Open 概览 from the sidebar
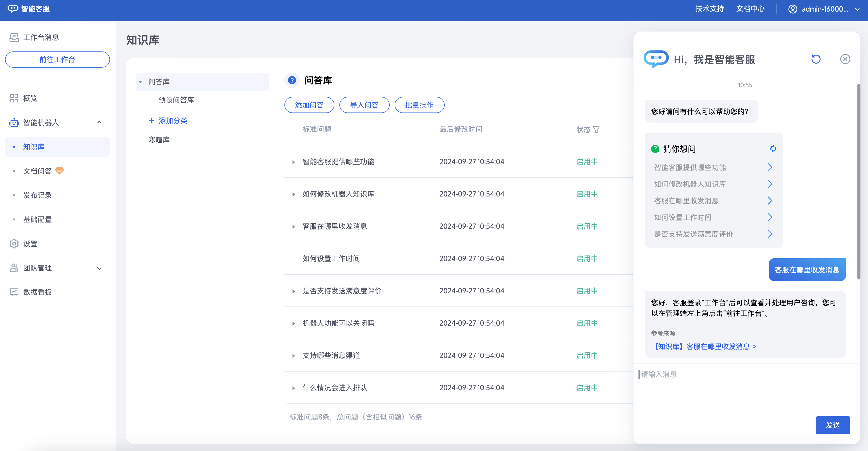868x451 pixels. 30,98
